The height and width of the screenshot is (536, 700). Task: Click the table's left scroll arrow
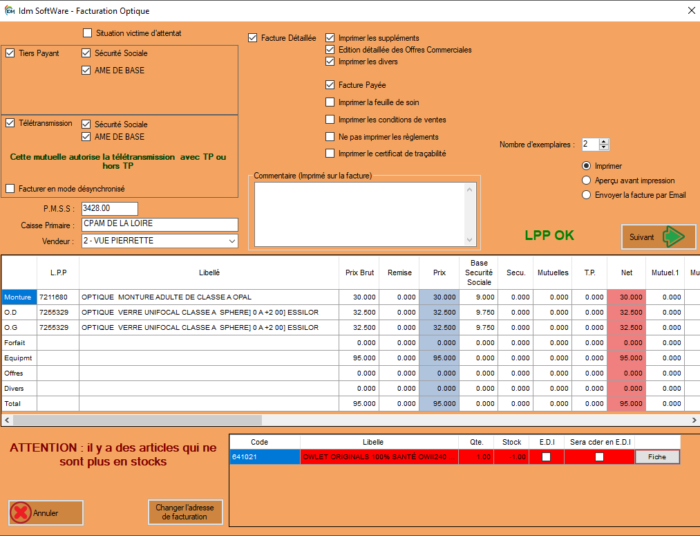7,420
